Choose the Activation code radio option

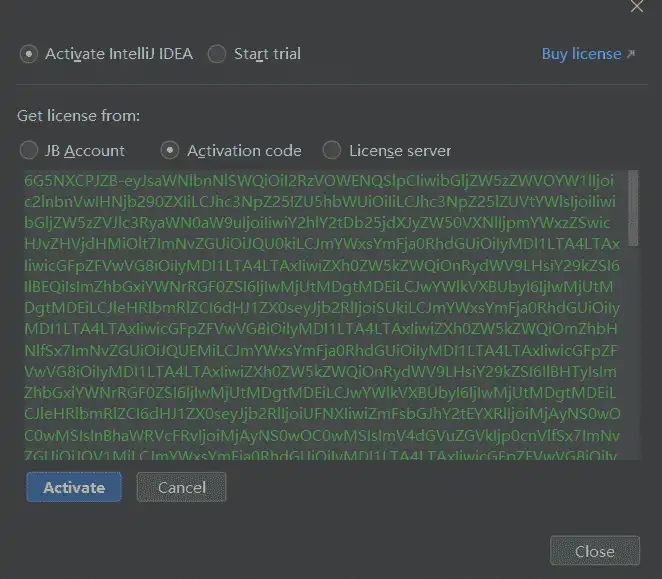tap(170, 150)
